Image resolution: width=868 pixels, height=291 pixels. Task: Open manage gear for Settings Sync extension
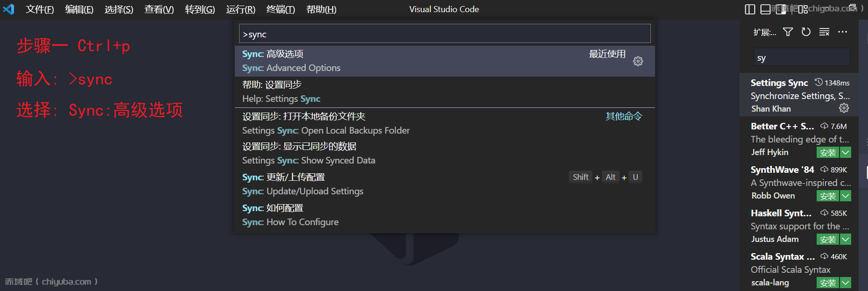844,108
